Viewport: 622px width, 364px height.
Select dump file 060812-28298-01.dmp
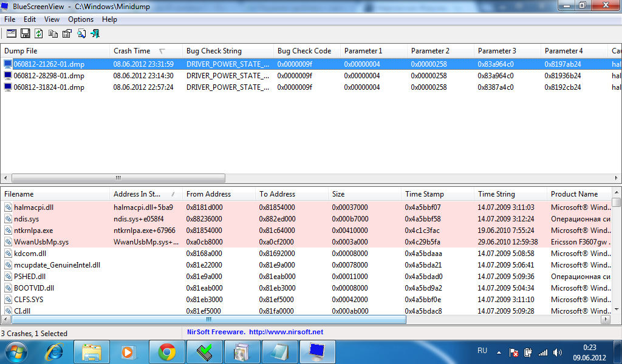point(49,76)
